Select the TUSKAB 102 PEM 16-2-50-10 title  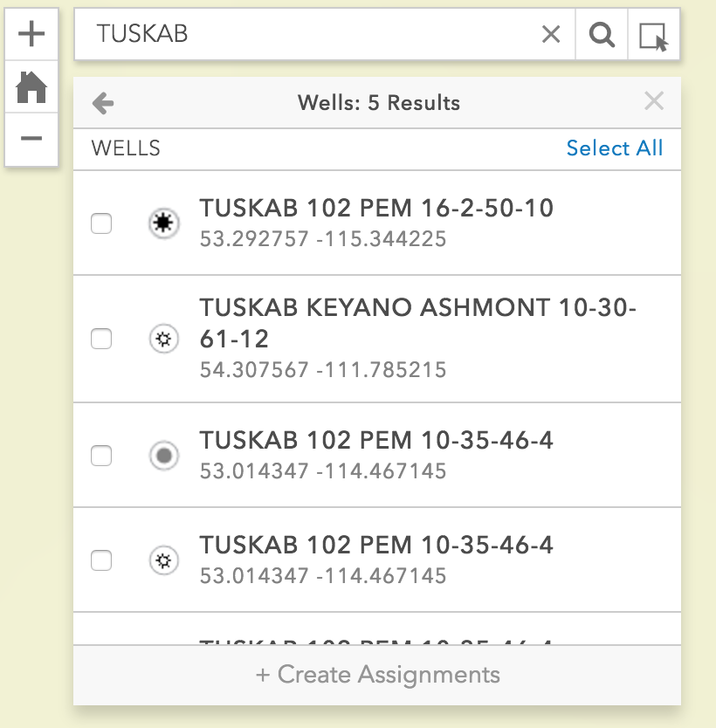(x=376, y=208)
